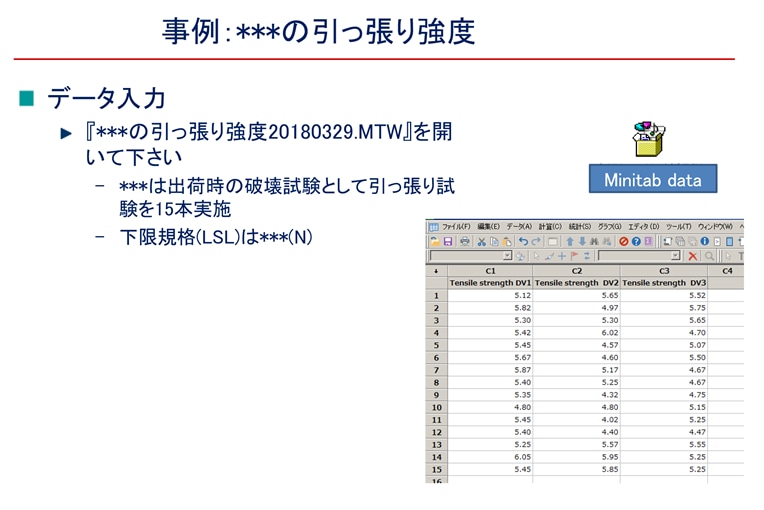Click the 'Tensile strength DV2' column name
The height and width of the screenshot is (510, 764).
[577, 283]
